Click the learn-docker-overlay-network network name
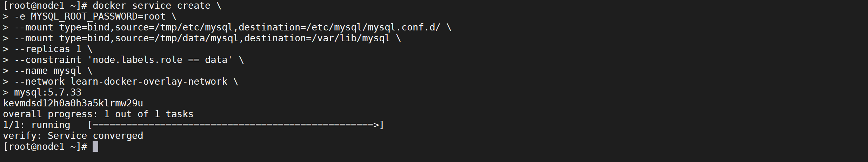Screen dimensions: 868x162 pos(149,82)
